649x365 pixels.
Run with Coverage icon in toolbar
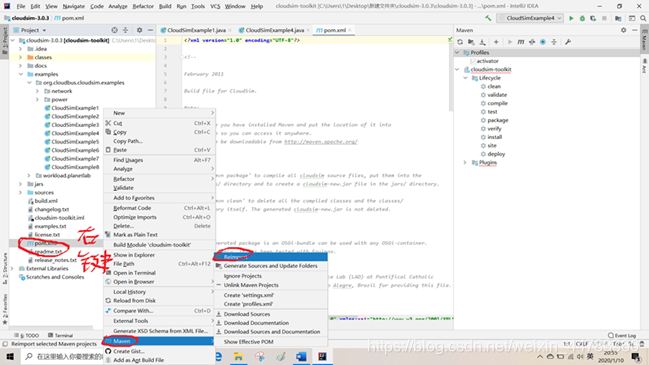click(x=593, y=18)
